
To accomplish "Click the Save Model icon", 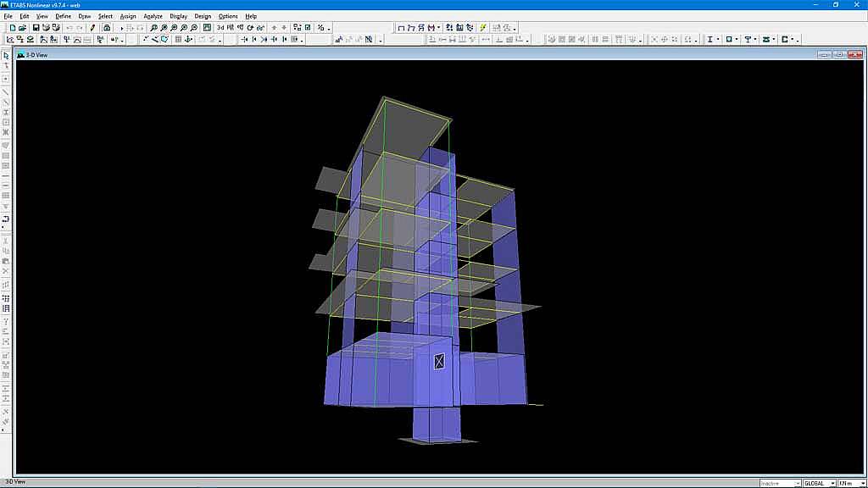I will coord(36,28).
